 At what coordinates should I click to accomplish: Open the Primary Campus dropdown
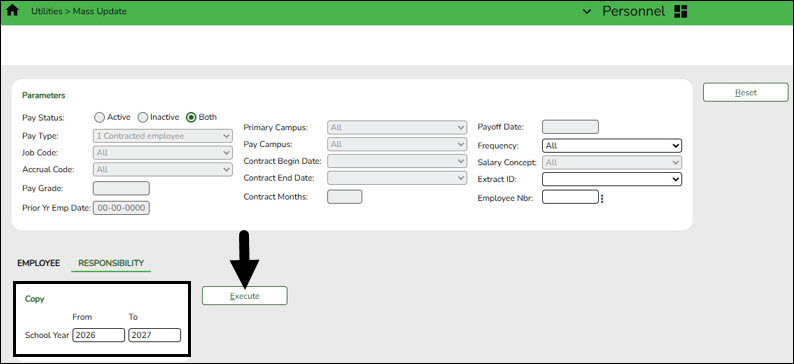tap(397, 127)
